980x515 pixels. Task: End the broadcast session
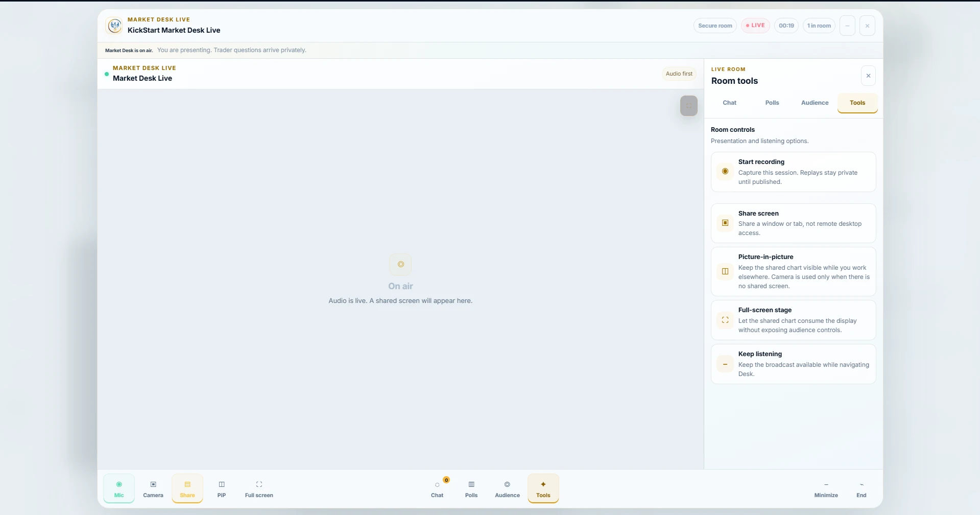point(862,488)
